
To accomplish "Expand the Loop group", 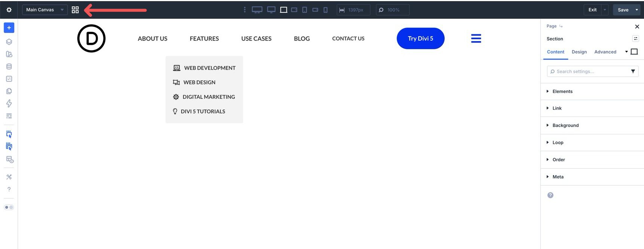I will 592,143.
